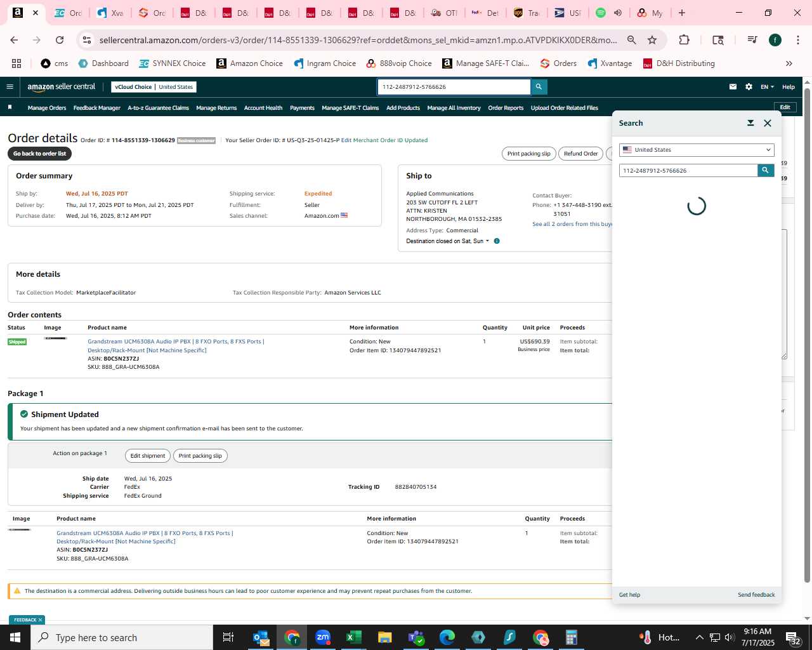
Task: Open Manage Orders menu
Action: (47, 108)
